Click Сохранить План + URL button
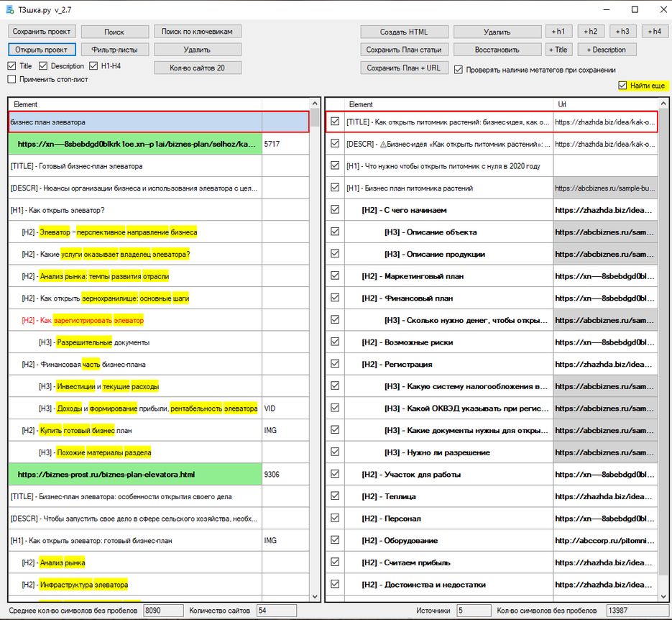Image resolution: width=672 pixels, height=620 pixels. (404, 68)
